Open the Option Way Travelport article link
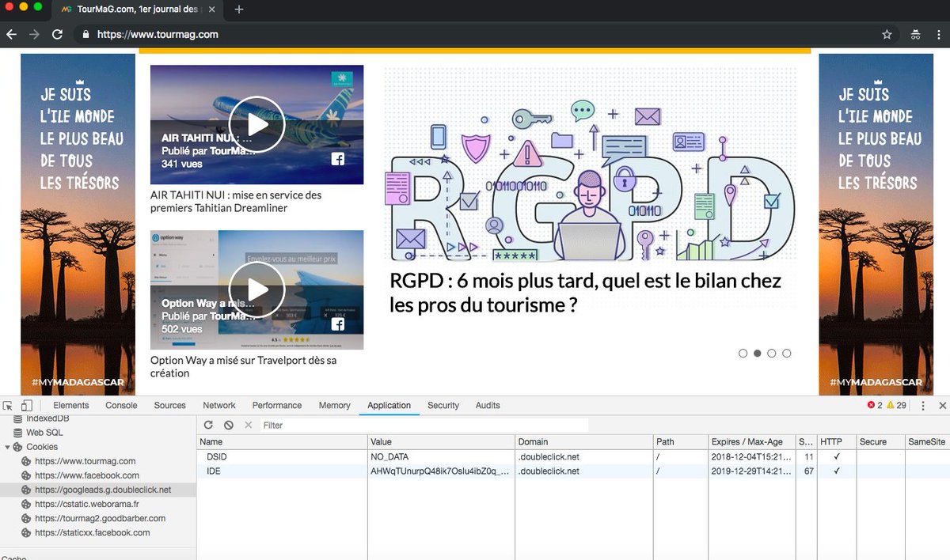 [243, 367]
